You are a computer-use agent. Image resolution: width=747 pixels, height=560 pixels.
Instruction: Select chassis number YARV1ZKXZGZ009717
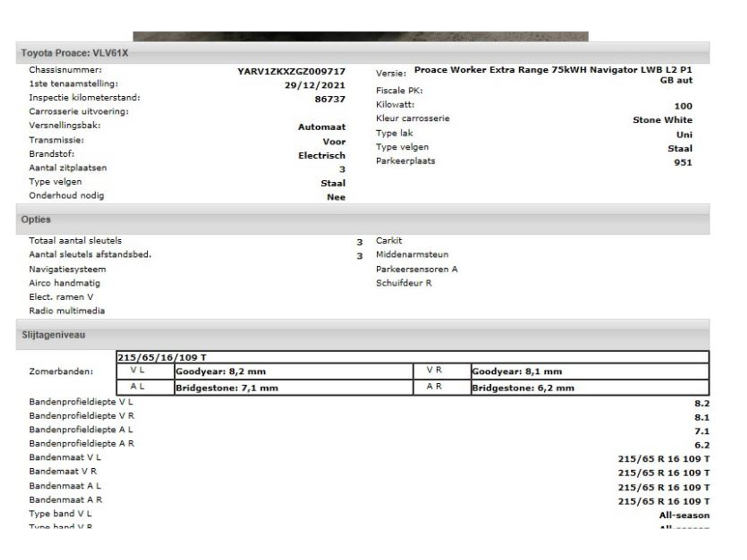click(x=291, y=72)
